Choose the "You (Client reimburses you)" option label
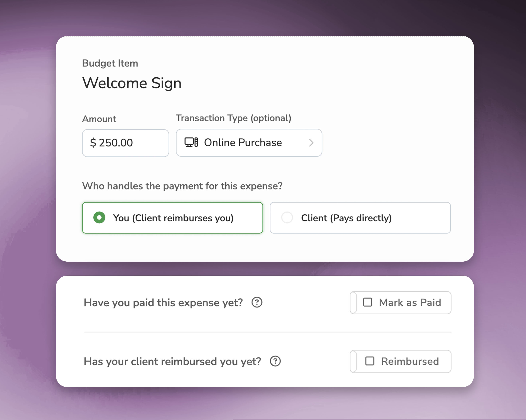 (173, 218)
